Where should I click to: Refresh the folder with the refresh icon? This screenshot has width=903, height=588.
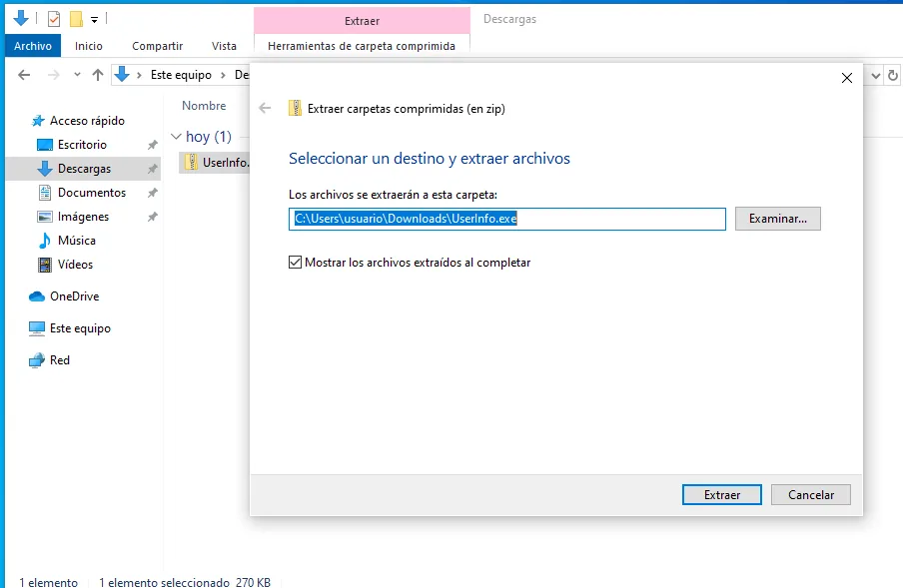coord(893,75)
